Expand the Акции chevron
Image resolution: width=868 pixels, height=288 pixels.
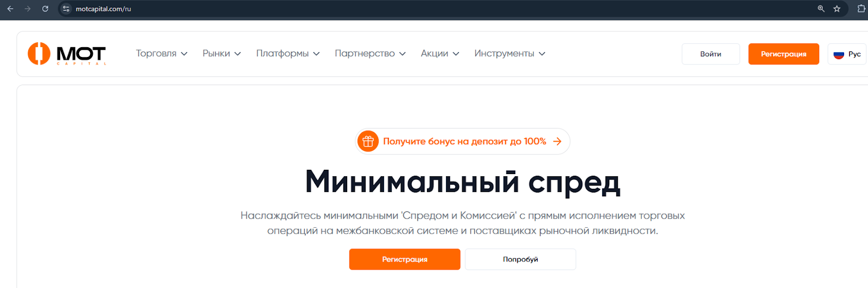click(x=456, y=54)
